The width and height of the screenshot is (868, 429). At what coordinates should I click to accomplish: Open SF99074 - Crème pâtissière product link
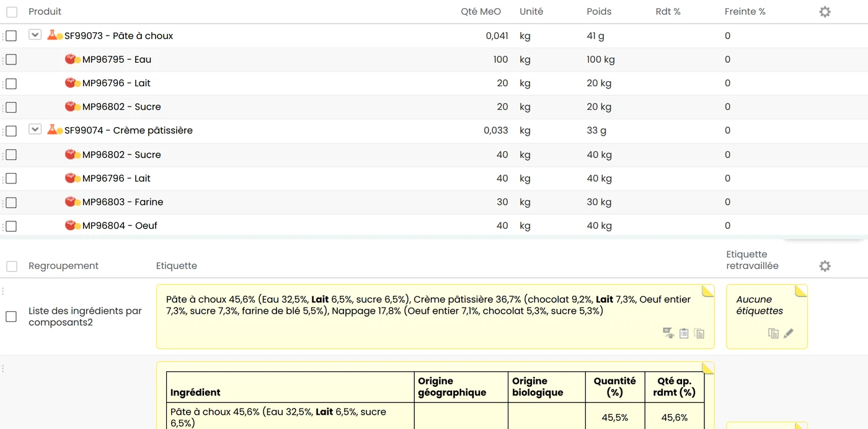(x=128, y=130)
